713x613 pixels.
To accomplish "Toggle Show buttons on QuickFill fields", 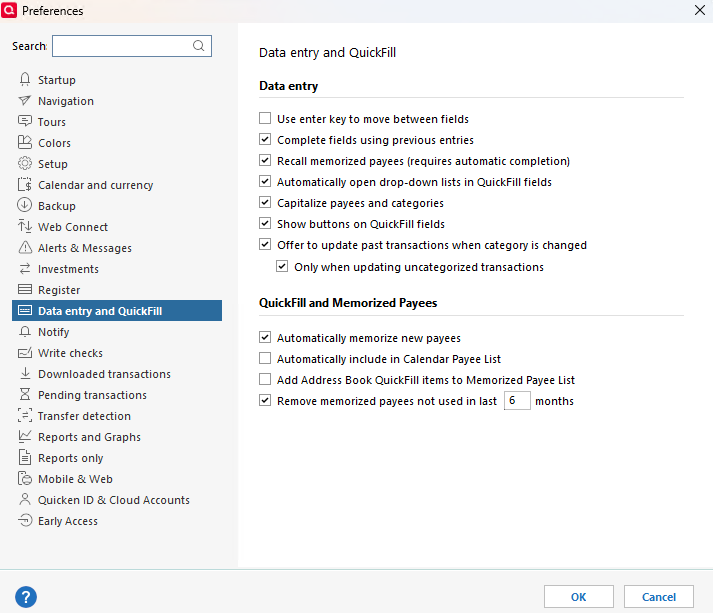I will pos(265,223).
